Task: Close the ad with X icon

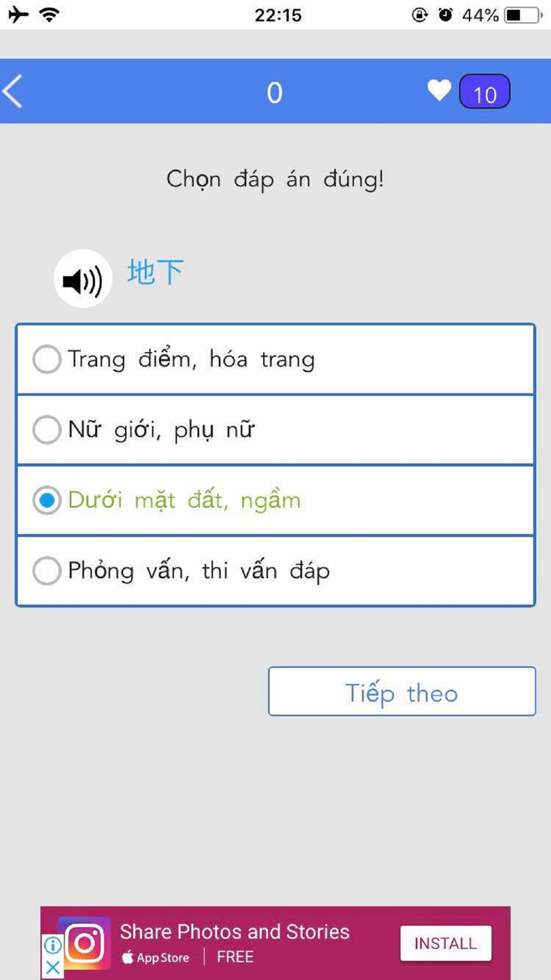Action: click(52, 967)
